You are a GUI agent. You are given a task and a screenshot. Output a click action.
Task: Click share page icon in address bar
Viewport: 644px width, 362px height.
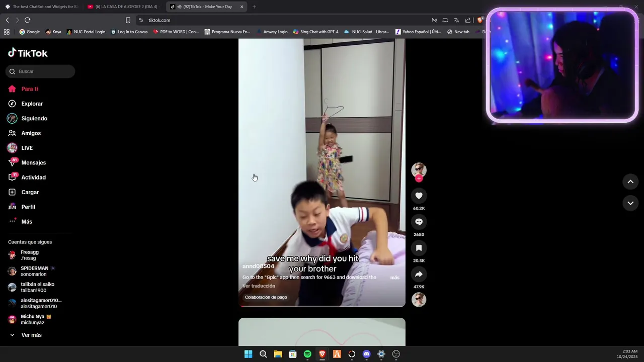click(x=468, y=20)
